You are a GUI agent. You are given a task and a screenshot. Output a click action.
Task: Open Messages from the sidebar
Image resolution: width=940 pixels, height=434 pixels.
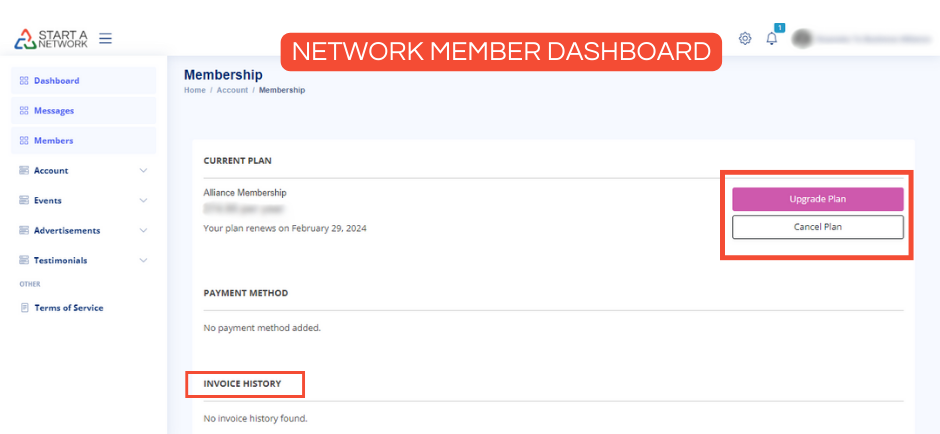coord(54,111)
